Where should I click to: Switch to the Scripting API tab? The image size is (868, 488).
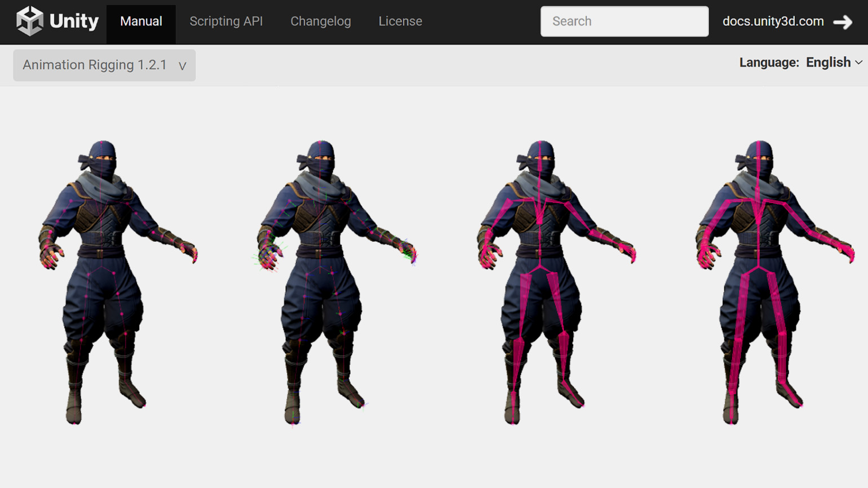coord(226,22)
